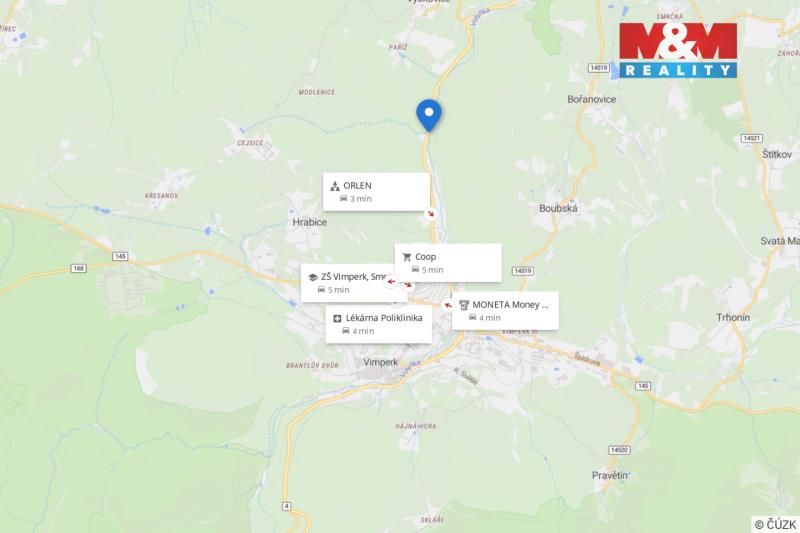Screen dimensions: 800x533
Task: Click the Lékárna Poliklinika pharmacy cross icon
Action: pos(337,319)
